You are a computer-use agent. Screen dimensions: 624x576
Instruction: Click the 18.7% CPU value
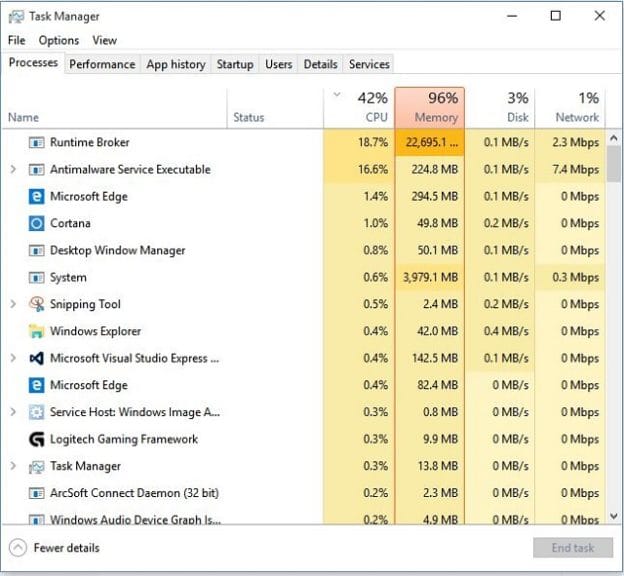pyautogui.click(x=373, y=143)
